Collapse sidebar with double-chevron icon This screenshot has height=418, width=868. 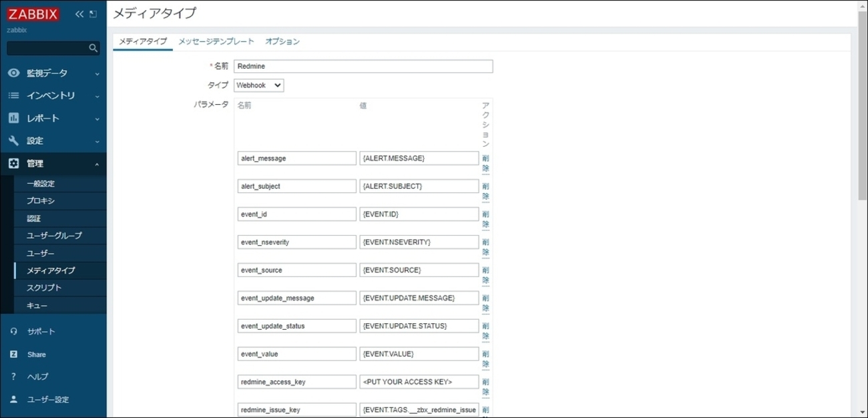point(79,14)
